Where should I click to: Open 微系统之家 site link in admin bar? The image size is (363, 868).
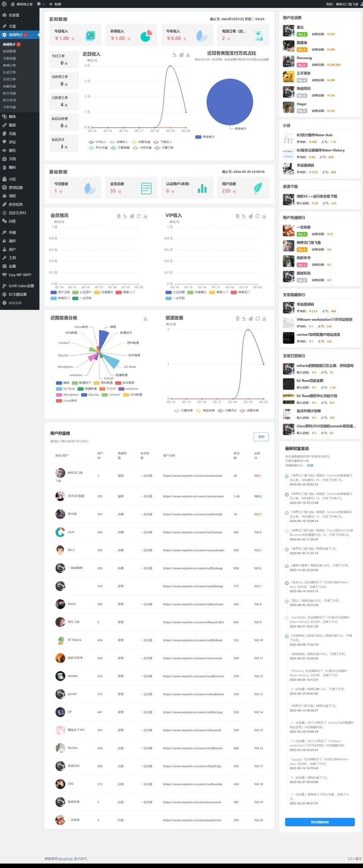click(22, 4)
